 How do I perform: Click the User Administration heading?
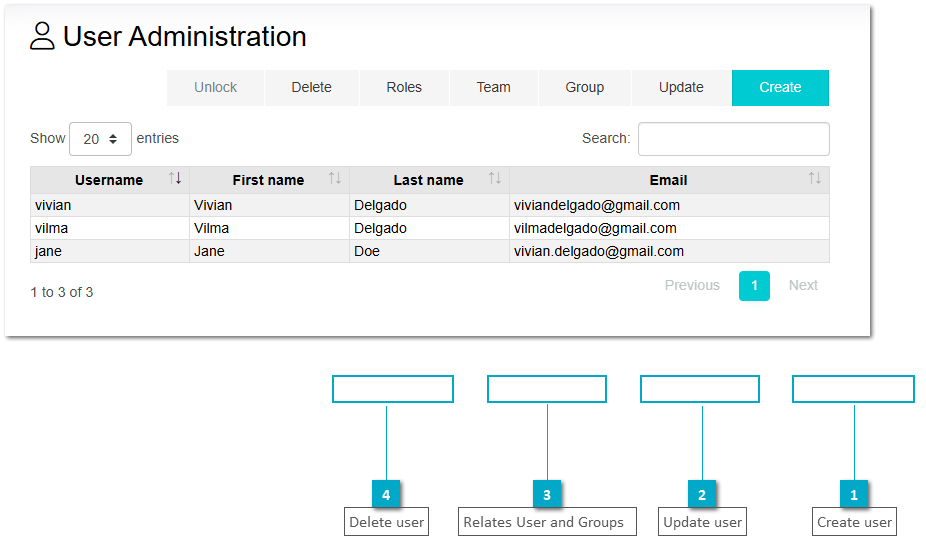pyautogui.click(x=185, y=37)
